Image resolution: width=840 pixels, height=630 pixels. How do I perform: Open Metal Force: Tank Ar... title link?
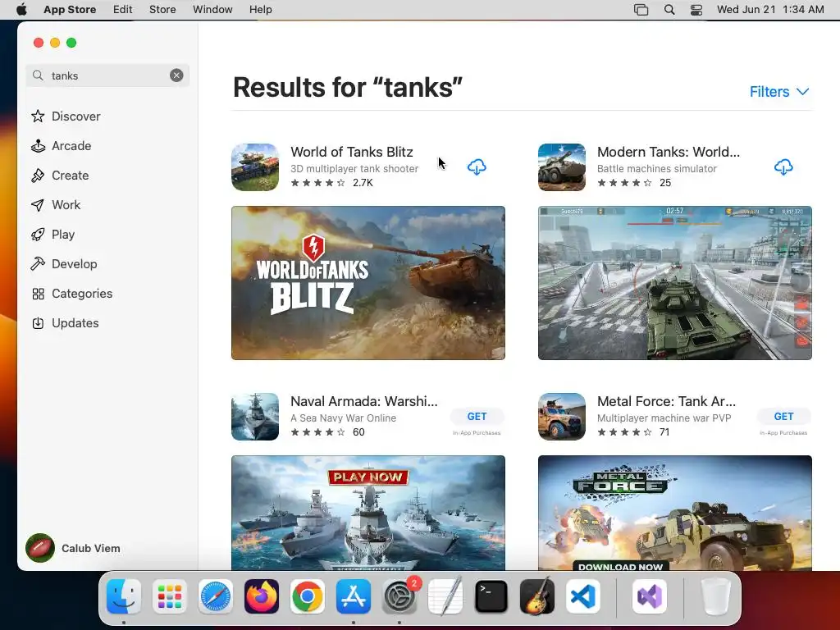[666, 401]
